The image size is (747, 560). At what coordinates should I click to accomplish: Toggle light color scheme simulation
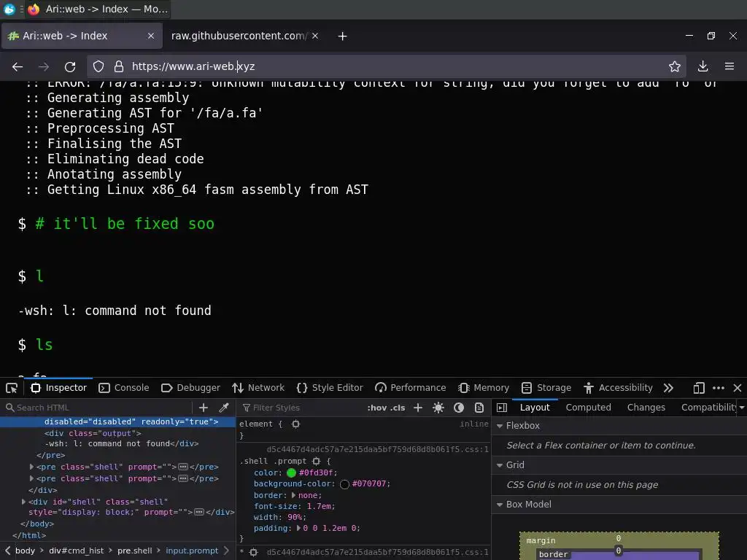click(x=438, y=408)
